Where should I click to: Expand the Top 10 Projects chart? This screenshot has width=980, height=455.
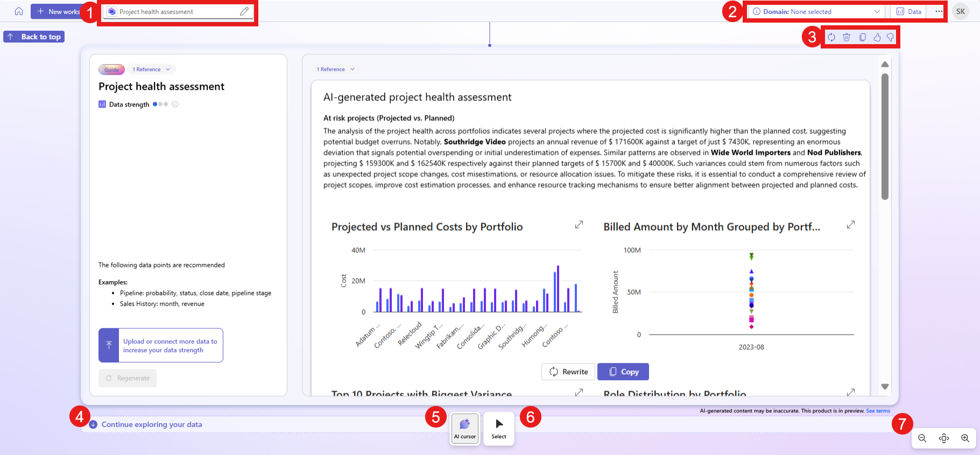[579, 392]
